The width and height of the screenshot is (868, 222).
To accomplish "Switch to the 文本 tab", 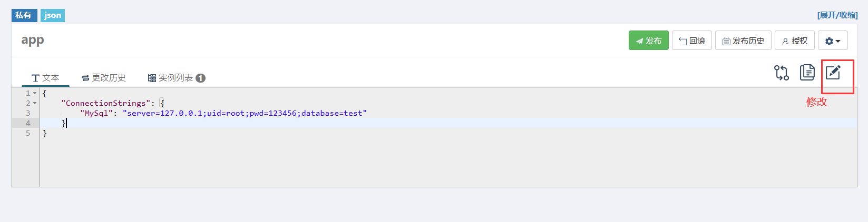I will coord(45,78).
